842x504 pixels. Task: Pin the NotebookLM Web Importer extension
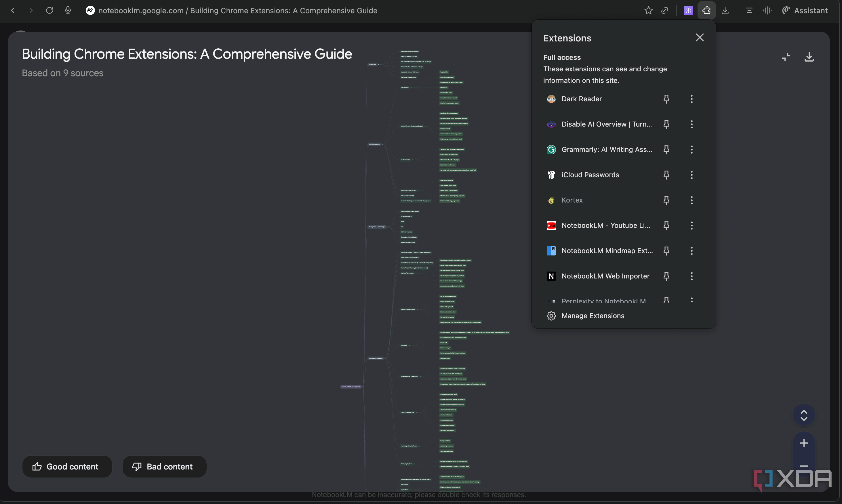[x=666, y=276]
